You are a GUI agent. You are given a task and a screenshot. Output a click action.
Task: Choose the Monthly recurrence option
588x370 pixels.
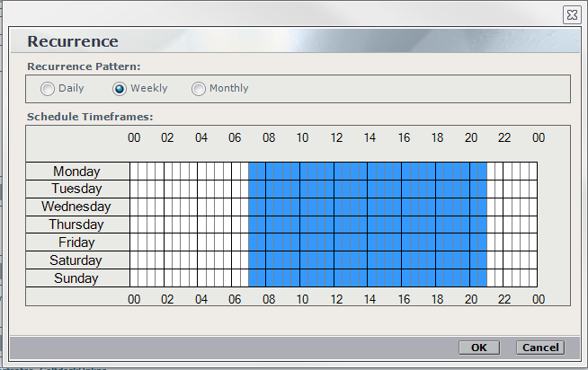coord(199,89)
